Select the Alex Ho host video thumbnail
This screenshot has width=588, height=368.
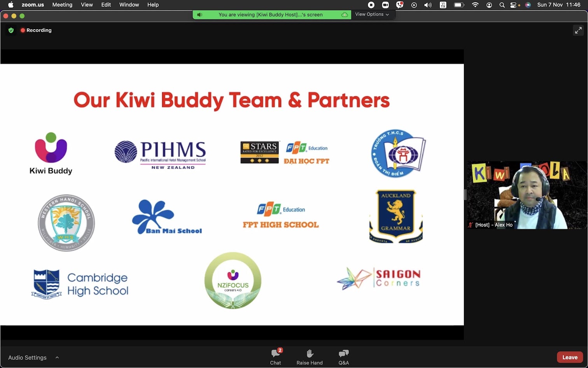tap(527, 195)
